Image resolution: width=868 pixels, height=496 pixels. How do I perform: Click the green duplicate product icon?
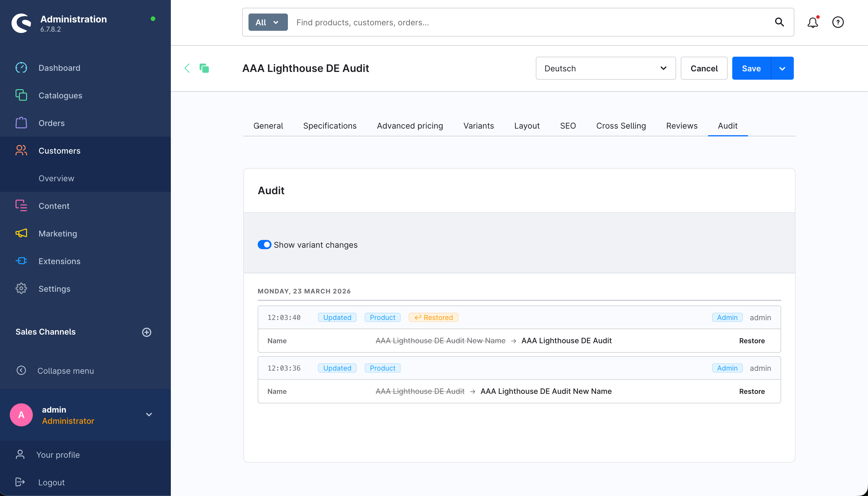pos(204,68)
